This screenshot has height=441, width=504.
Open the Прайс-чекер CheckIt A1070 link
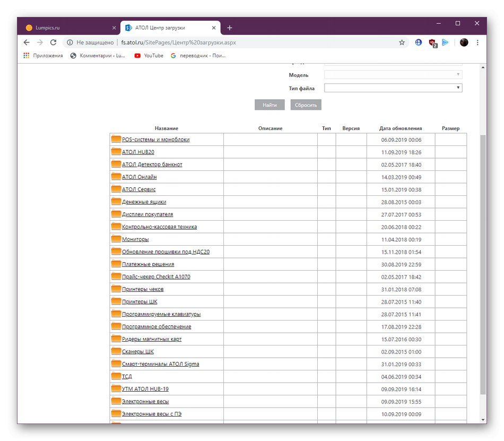click(x=156, y=276)
